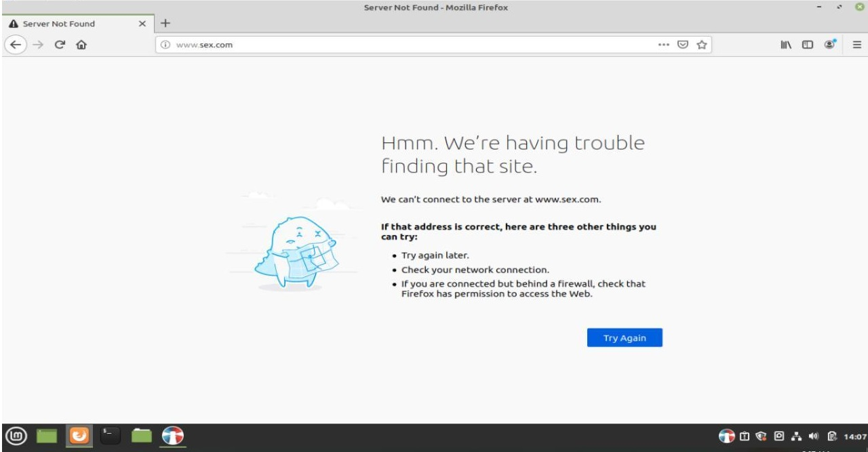Select the Server Not Found tab
The width and height of the screenshot is (868, 452).
(77, 23)
